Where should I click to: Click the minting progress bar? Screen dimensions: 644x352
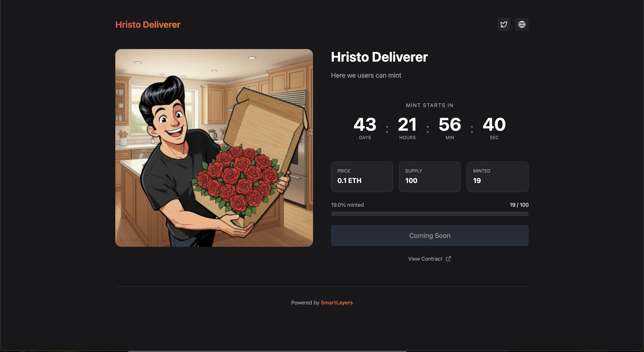[x=429, y=214]
